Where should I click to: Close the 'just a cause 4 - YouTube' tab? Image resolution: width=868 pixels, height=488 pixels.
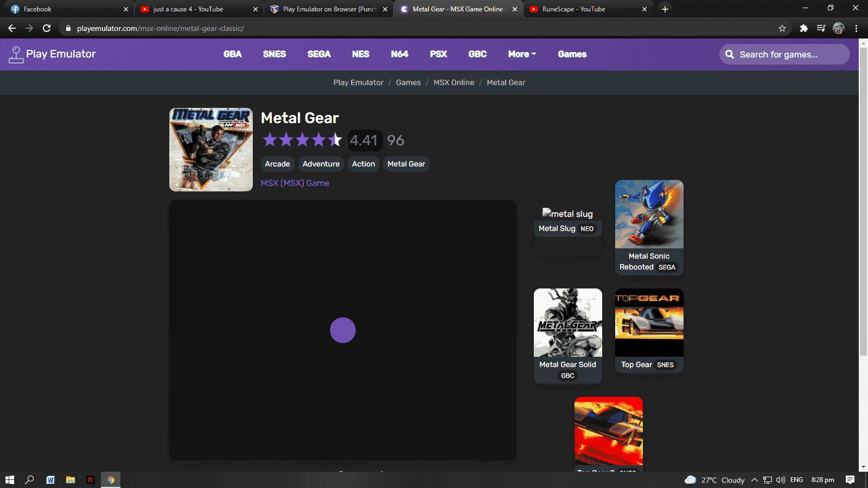pos(256,9)
